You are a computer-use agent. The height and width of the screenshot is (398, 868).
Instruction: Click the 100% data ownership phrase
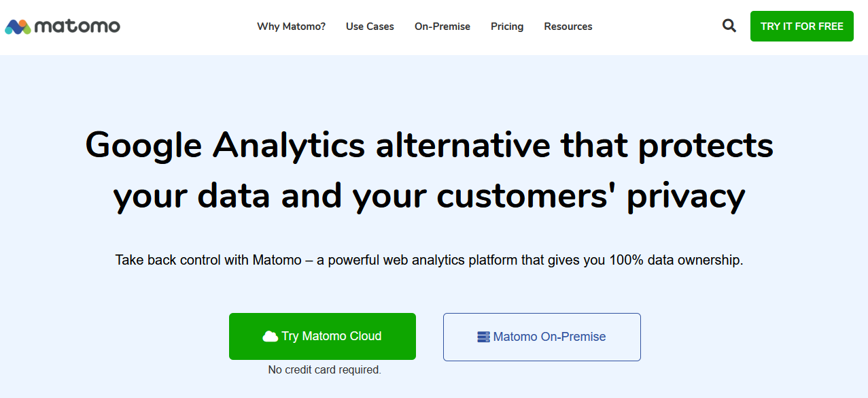(x=674, y=260)
